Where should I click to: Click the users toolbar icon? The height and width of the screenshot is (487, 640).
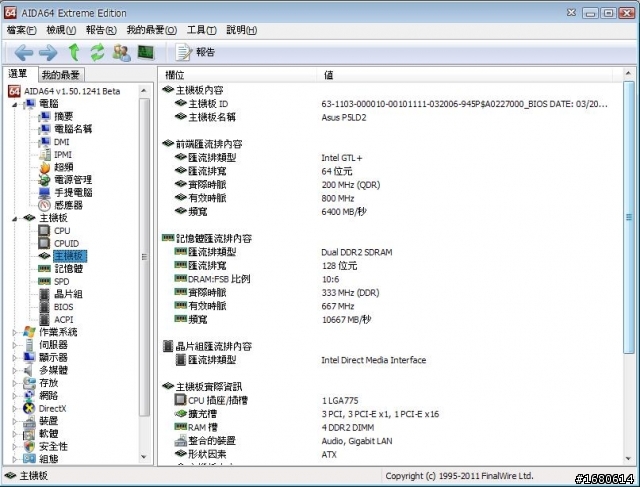(122, 52)
